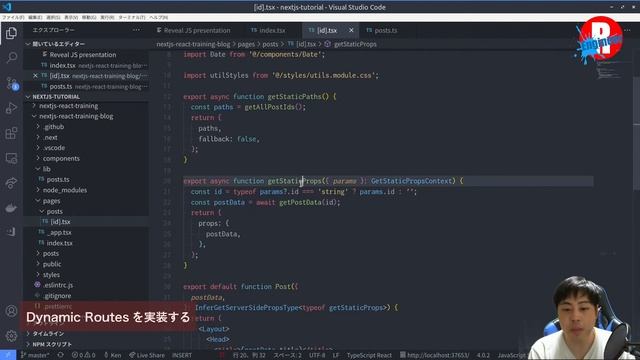Open .gitignore file
This screenshot has height=360, width=640.
pyautogui.click(x=57, y=296)
